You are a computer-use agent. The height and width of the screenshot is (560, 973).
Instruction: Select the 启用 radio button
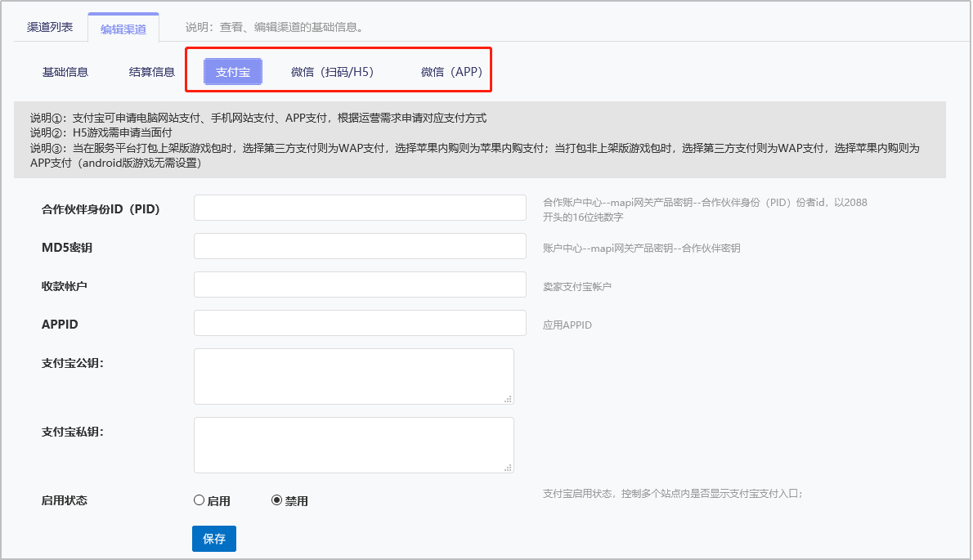200,500
